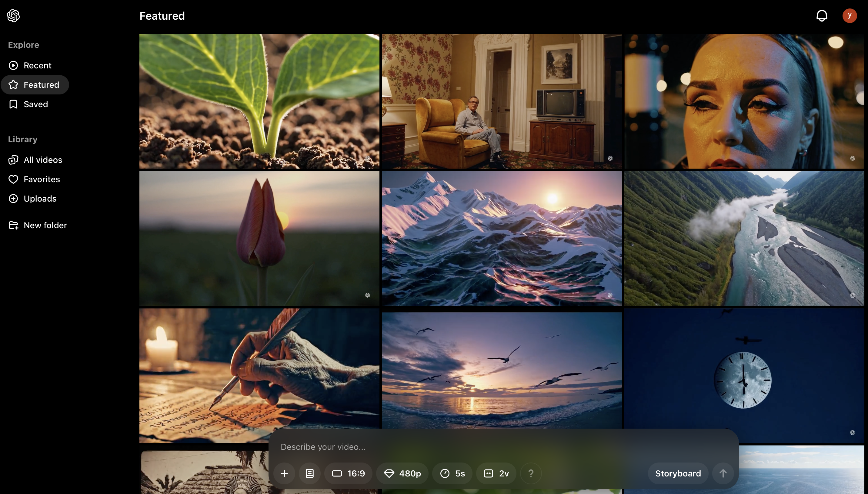Open the 2v variations dropdown
The width and height of the screenshot is (868, 494).
coord(496,473)
